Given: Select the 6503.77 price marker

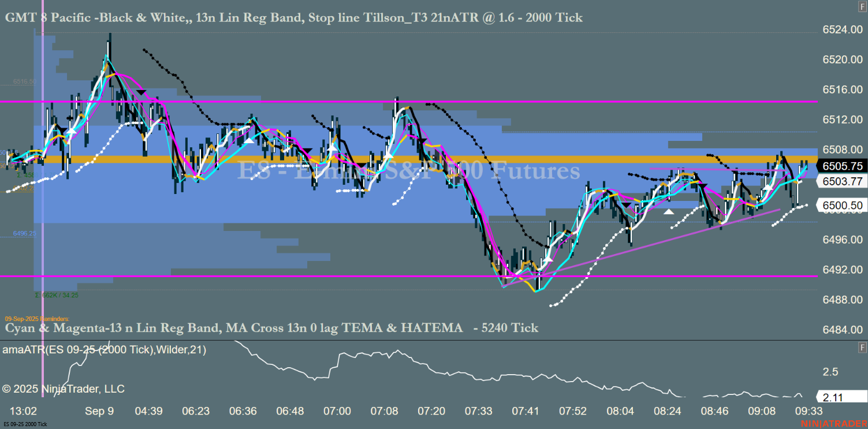Looking at the screenshot, I should [x=843, y=181].
